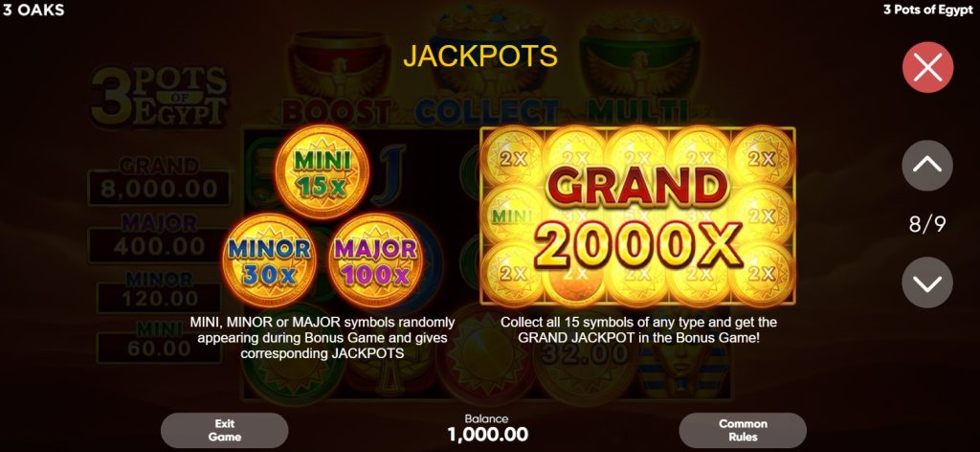This screenshot has height=452, width=980.
Task: Go to next paytable page
Action: [927, 282]
